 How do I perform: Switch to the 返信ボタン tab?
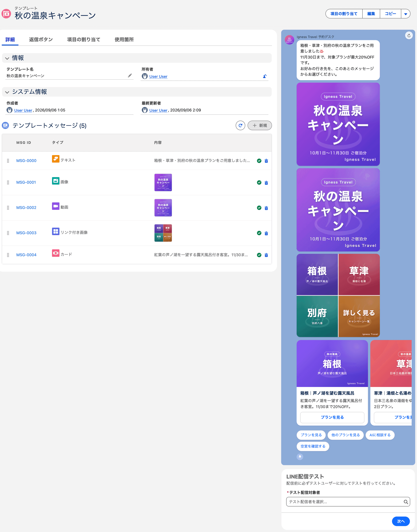point(41,39)
